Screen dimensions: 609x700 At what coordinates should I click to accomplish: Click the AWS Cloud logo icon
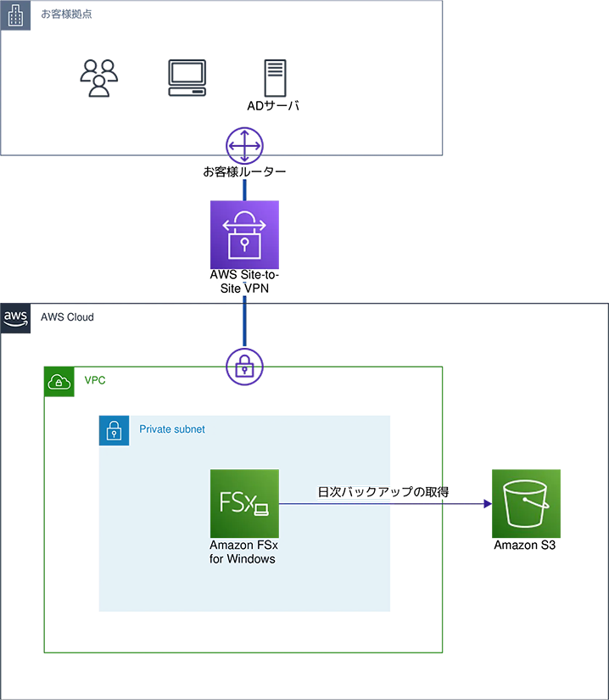pos(15,318)
